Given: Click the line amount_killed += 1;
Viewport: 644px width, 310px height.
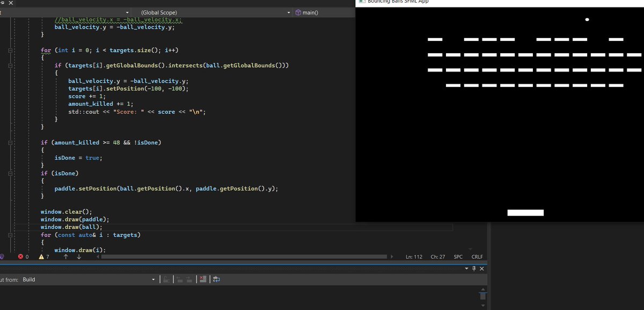Looking at the screenshot, I should [100, 104].
